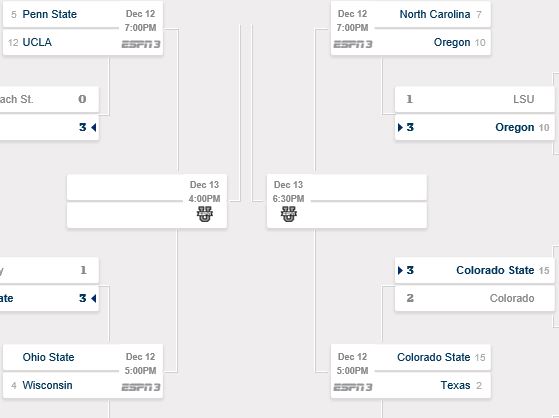559x418 pixels.
Task: Select North Carolina team name
Action: click(x=435, y=14)
